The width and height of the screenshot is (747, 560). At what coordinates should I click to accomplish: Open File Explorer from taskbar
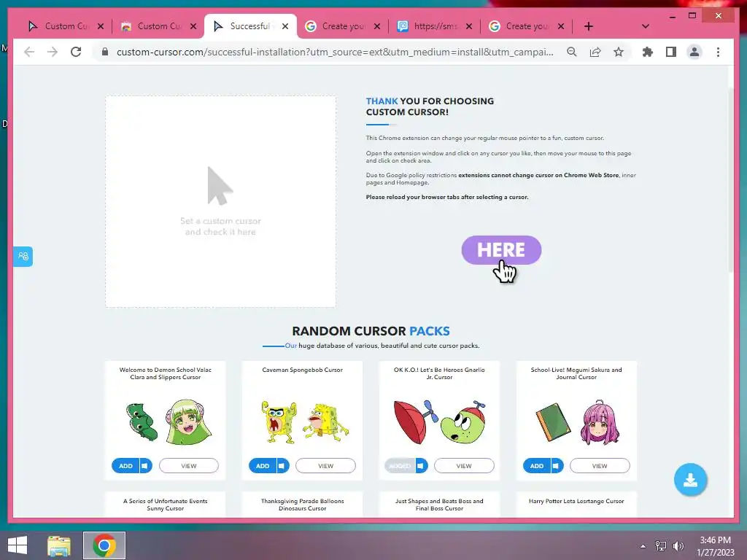pyautogui.click(x=59, y=545)
